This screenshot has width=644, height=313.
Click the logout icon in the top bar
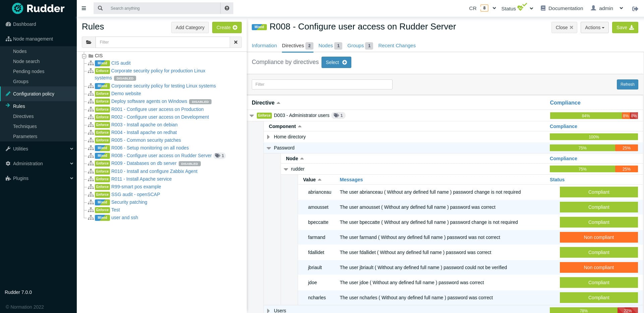[635, 9]
